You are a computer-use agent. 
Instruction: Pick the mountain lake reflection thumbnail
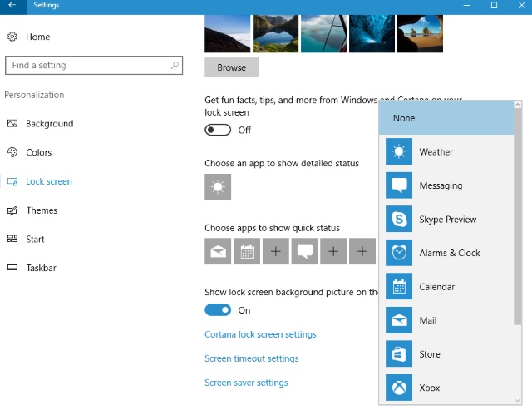275,33
